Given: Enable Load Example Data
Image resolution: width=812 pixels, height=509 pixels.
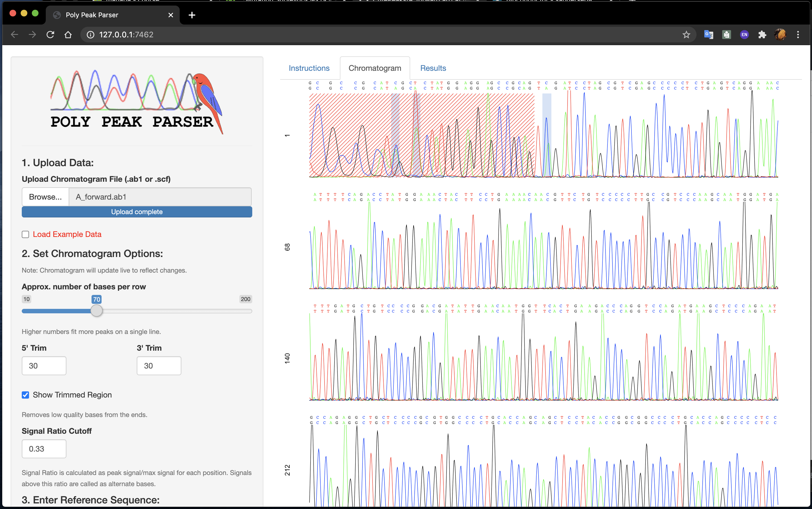Looking at the screenshot, I should pyautogui.click(x=25, y=234).
